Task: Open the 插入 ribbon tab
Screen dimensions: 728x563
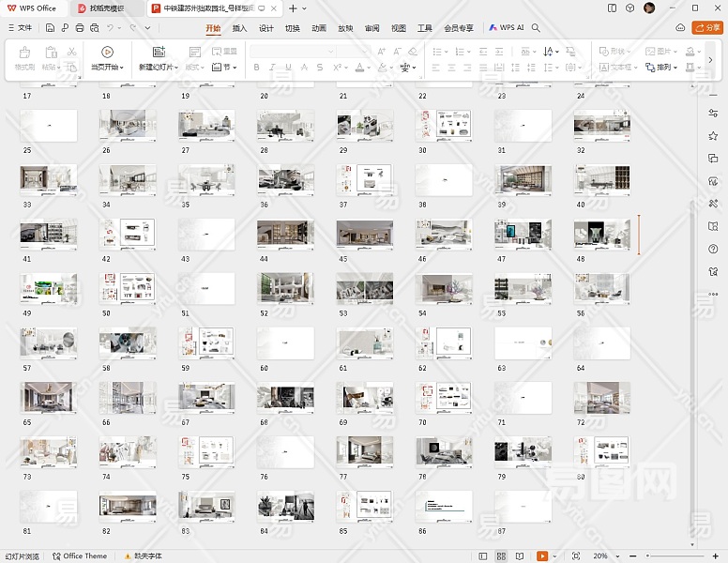Action: pos(240,28)
